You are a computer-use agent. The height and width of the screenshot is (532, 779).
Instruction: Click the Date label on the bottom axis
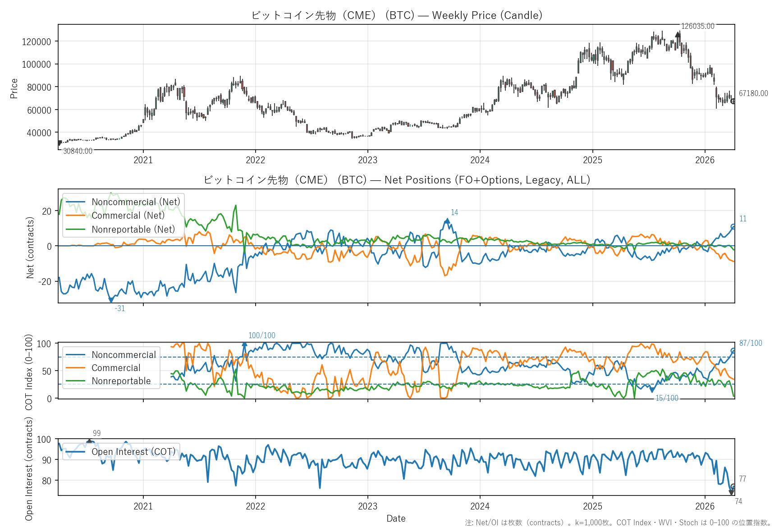point(396,518)
